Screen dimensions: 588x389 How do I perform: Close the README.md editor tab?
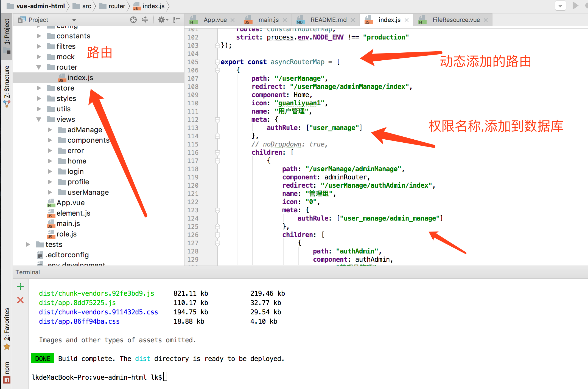(x=353, y=20)
